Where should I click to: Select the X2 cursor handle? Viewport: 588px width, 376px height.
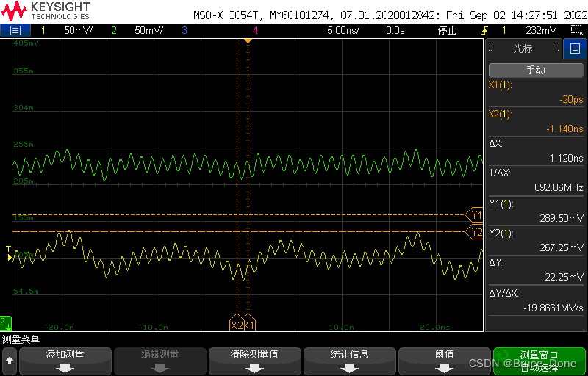(237, 323)
